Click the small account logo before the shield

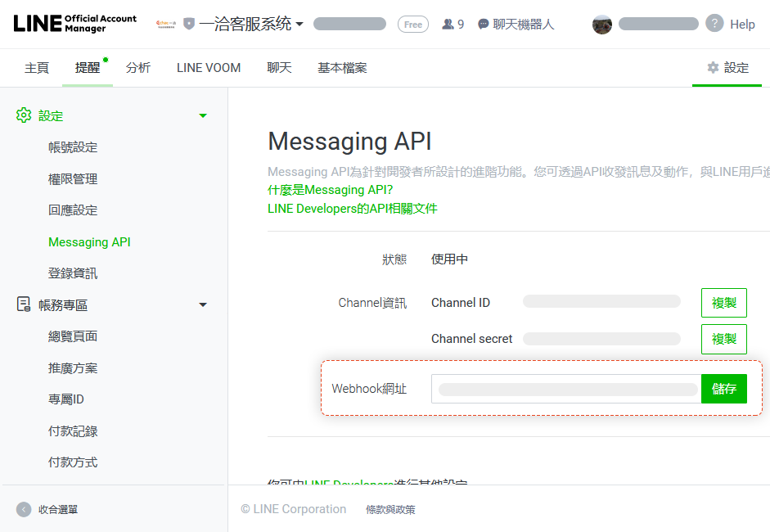[166, 24]
